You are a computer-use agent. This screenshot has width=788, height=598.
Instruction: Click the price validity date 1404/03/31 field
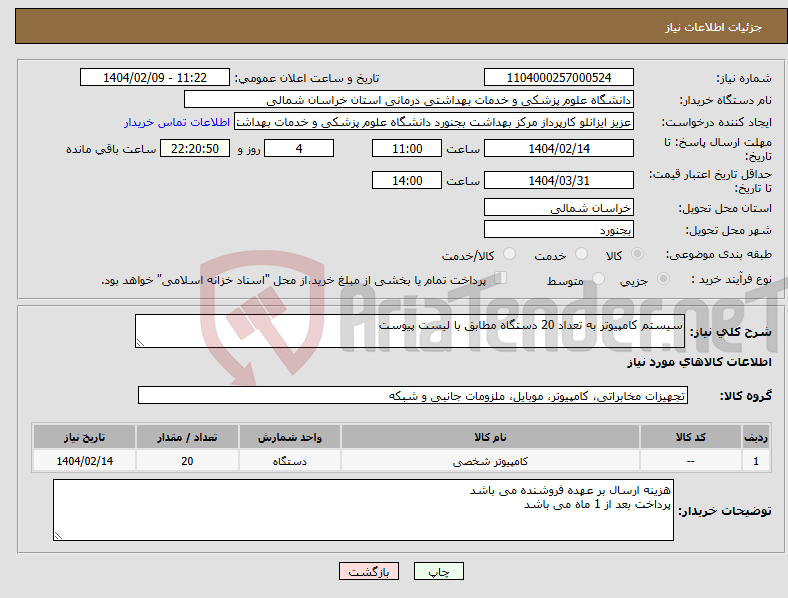click(x=558, y=180)
